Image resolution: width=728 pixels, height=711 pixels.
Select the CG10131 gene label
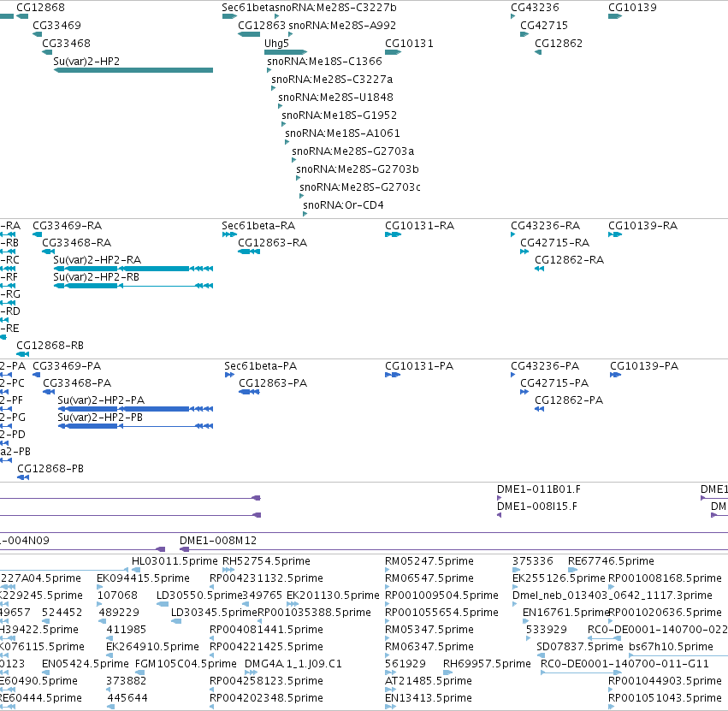409,44
